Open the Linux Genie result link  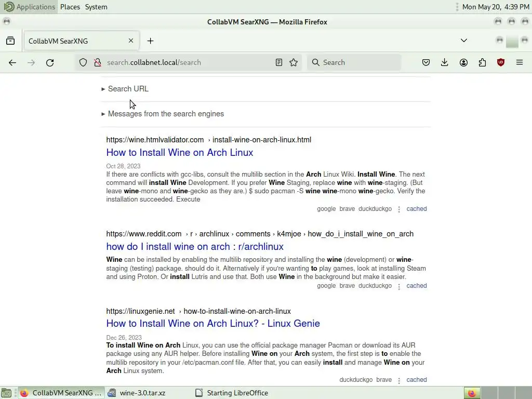pyautogui.click(x=213, y=323)
